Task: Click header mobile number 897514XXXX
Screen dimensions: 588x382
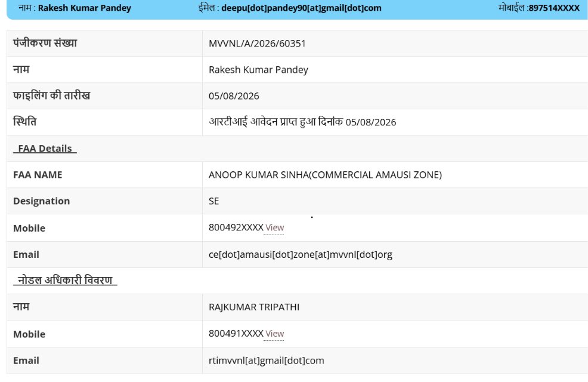Action: pyautogui.click(x=554, y=8)
